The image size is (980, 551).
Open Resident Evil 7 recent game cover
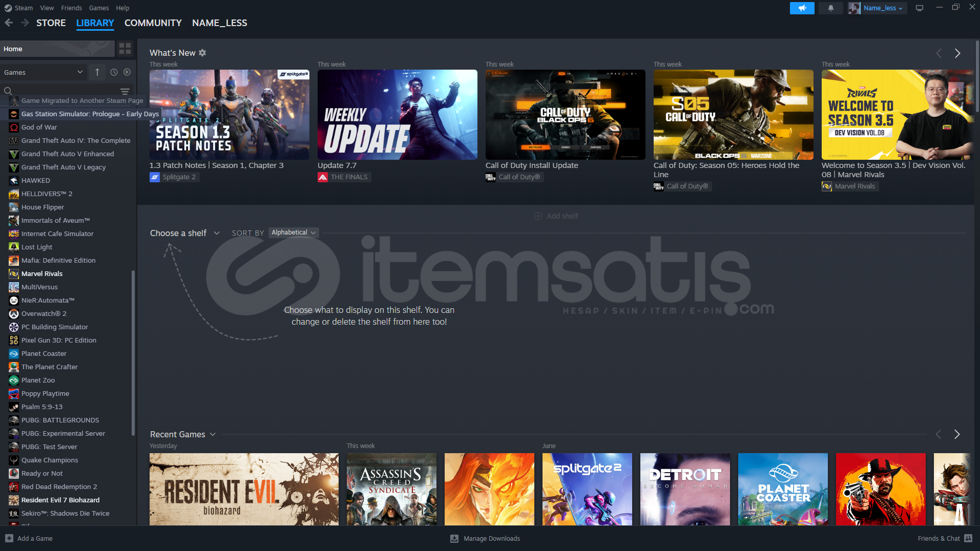click(244, 489)
